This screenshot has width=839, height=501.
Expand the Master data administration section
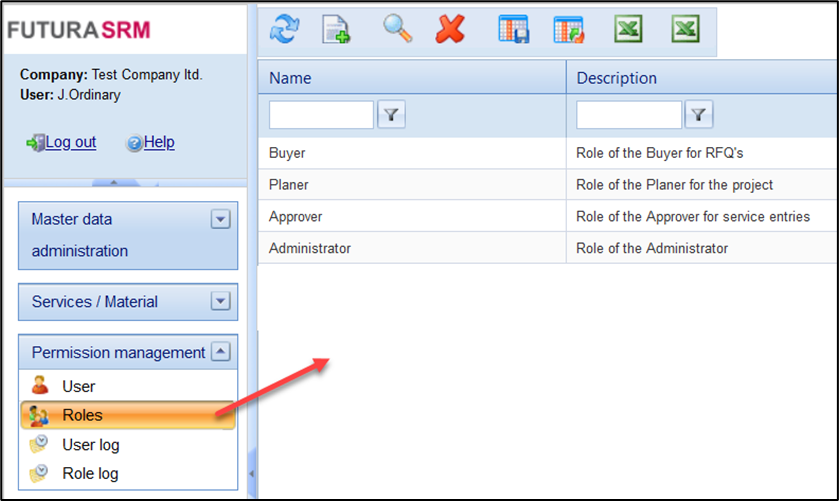(220, 220)
